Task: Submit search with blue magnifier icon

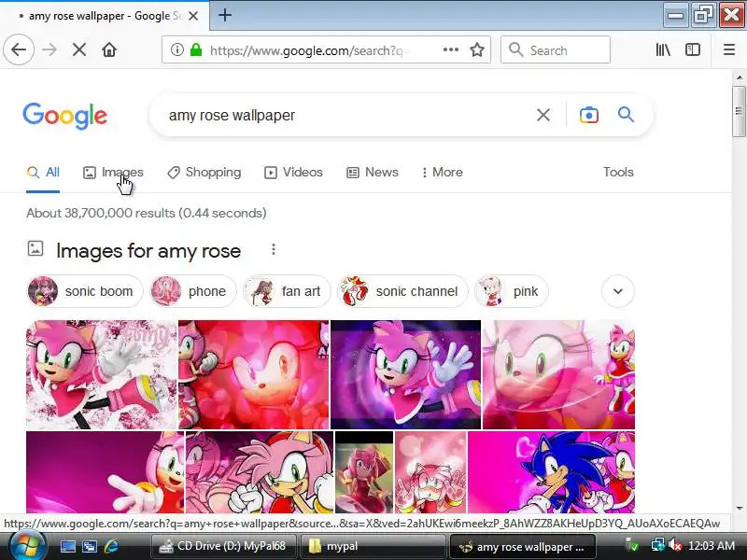Action: click(626, 115)
